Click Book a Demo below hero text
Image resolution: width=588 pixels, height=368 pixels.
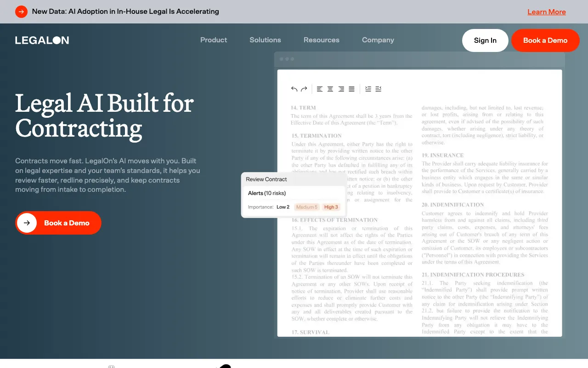pos(58,223)
